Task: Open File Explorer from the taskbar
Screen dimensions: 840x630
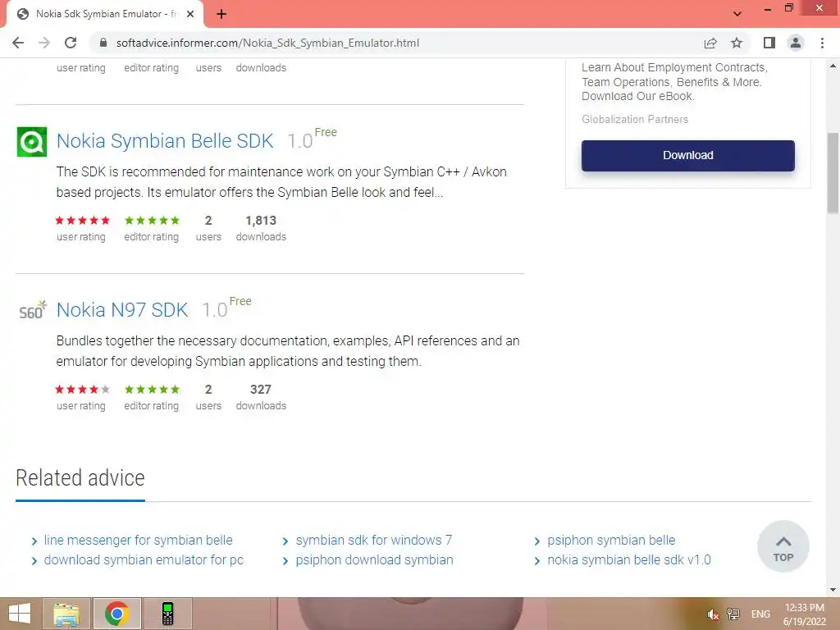Action: tap(66, 614)
